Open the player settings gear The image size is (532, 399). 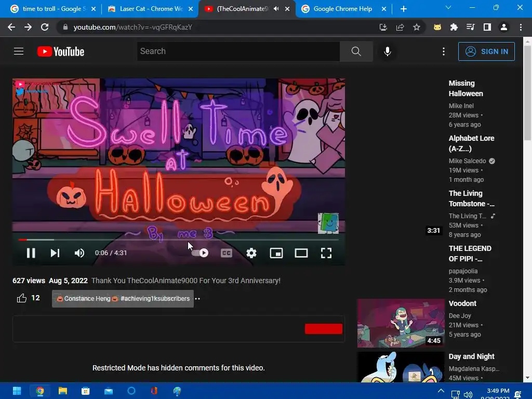click(x=251, y=253)
